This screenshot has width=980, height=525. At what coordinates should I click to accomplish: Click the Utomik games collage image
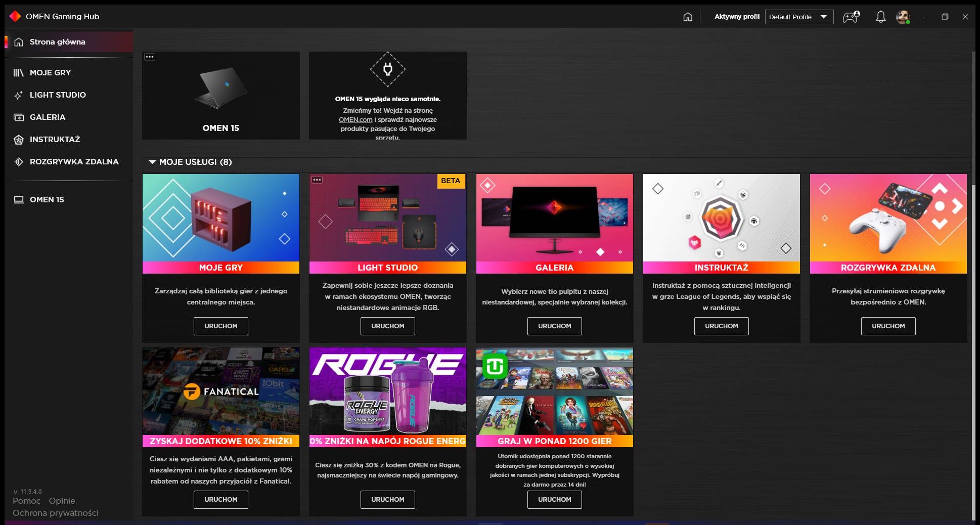click(555, 391)
